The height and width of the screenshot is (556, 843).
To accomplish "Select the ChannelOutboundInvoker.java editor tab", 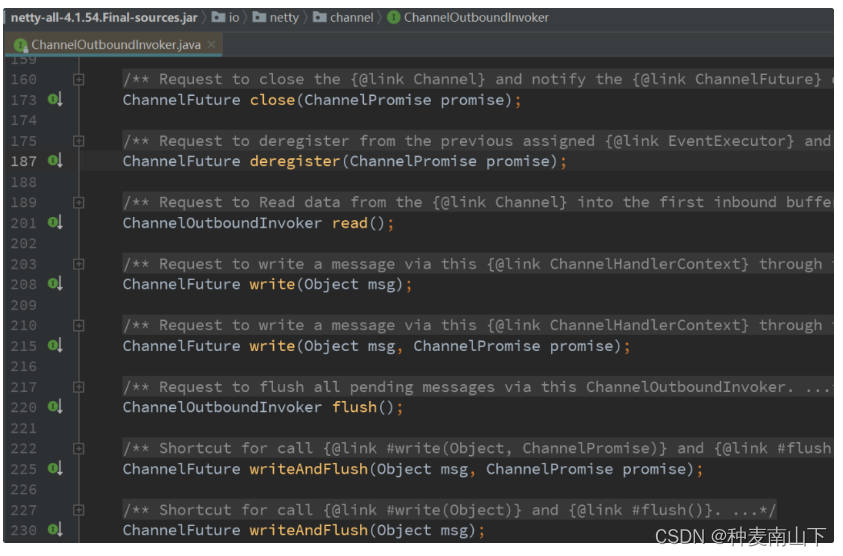I will tap(114, 45).
